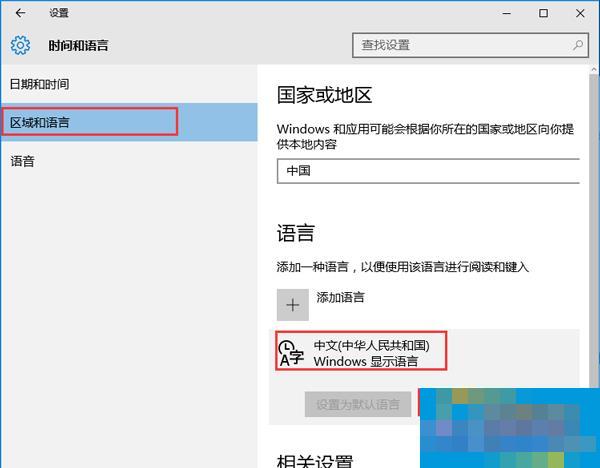This screenshot has width=600, height=468.
Task: Click the Settings gear icon
Action: (20, 45)
